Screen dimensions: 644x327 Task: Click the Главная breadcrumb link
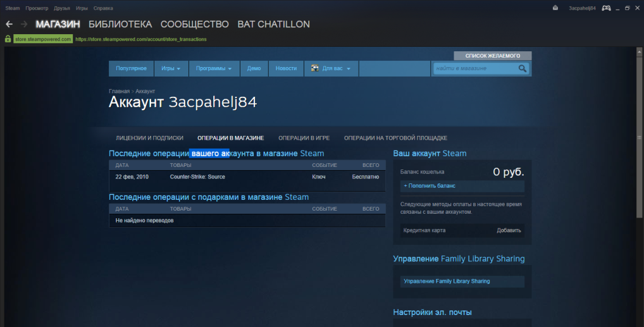click(x=119, y=91)
